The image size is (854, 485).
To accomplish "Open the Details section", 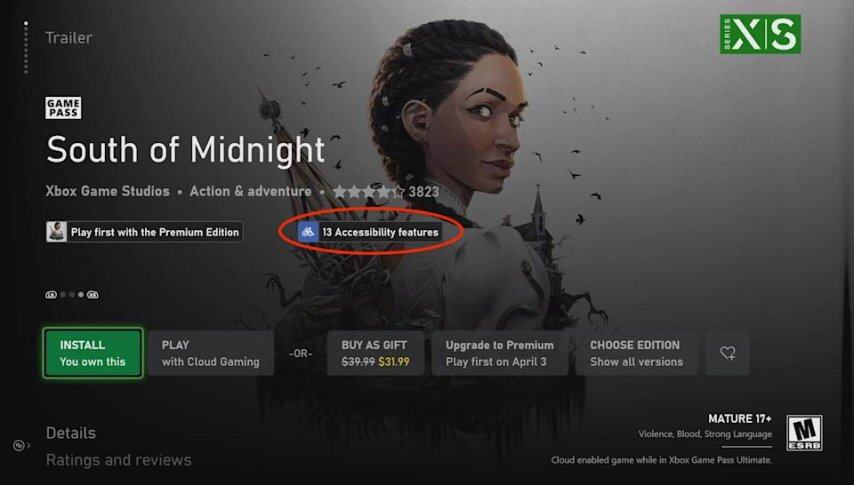I will click(x=71, y=433).
